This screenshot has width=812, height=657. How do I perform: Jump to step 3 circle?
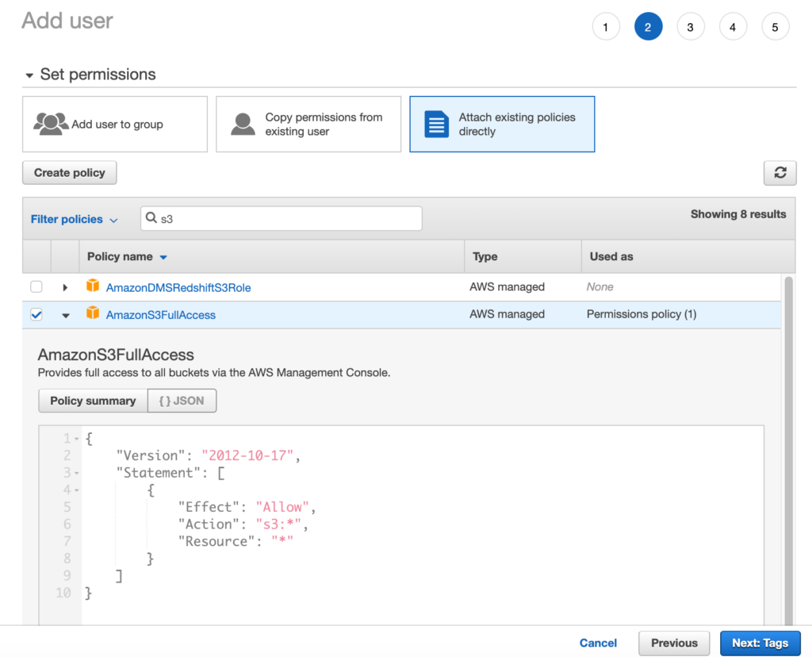691,27
